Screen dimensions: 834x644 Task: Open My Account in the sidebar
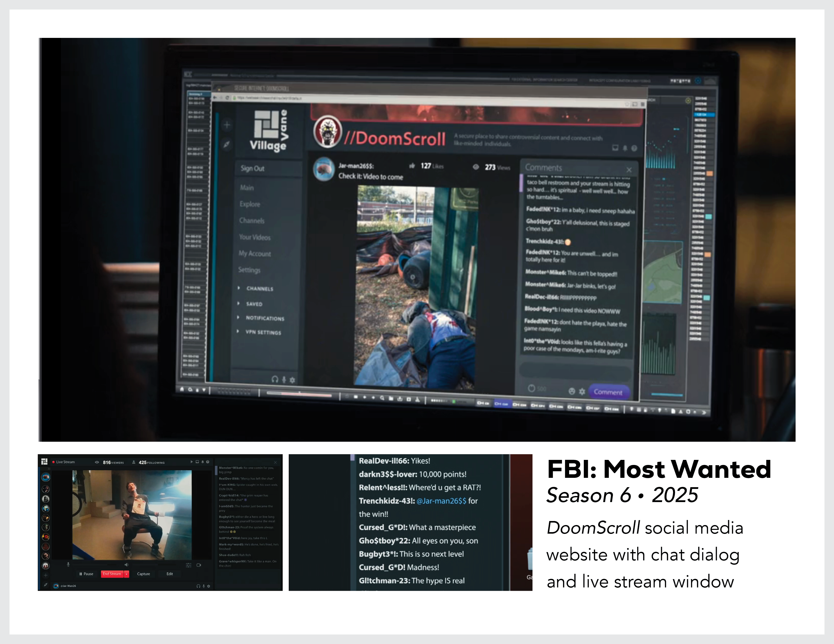255,254
